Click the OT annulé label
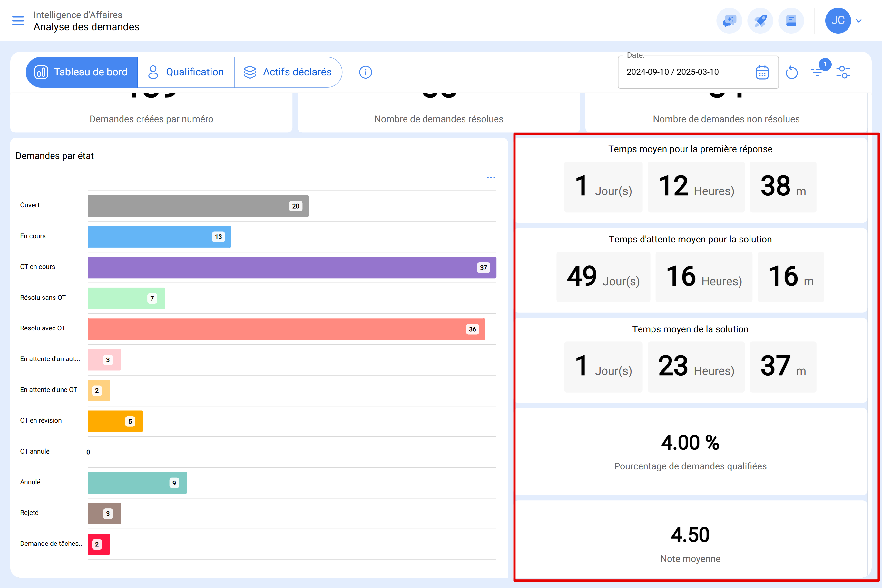 [x=35, y=451]
